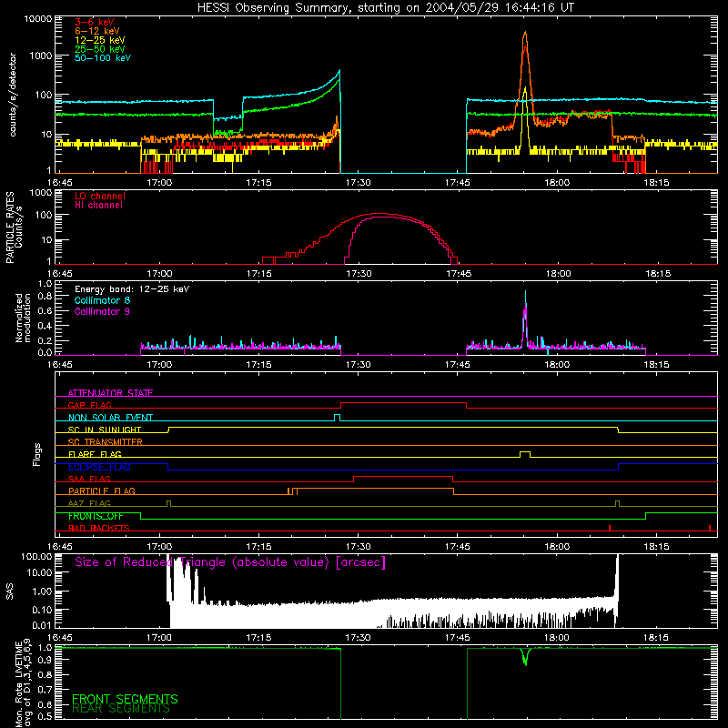Click the HESSI Observing Summary title
The width and height of the screenshot is (728, 728).
pos(386,8)
